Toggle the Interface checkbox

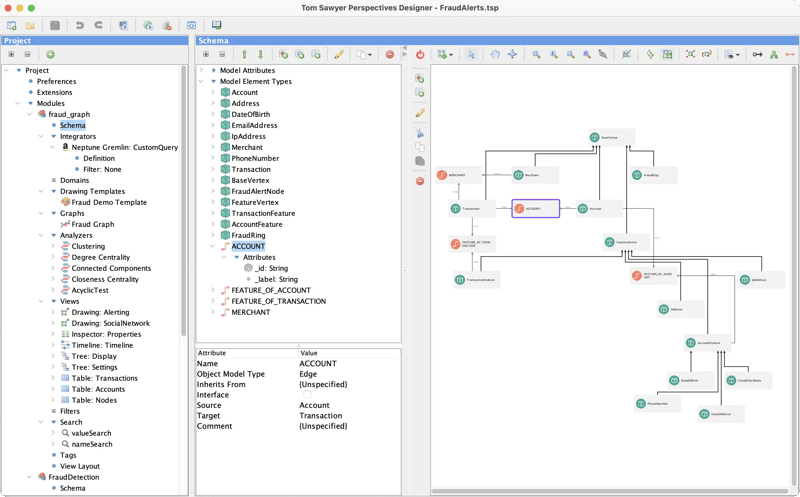[x=307, y=394]
